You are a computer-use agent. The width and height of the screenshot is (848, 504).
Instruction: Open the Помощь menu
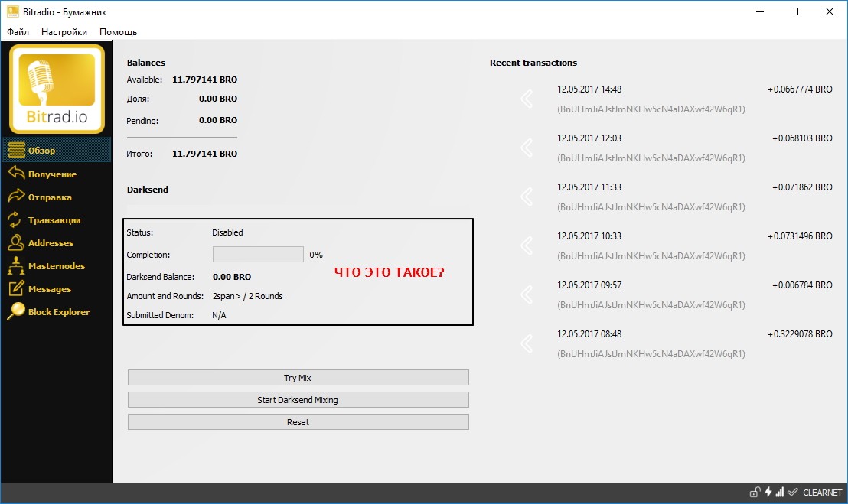tap(118, 32)
